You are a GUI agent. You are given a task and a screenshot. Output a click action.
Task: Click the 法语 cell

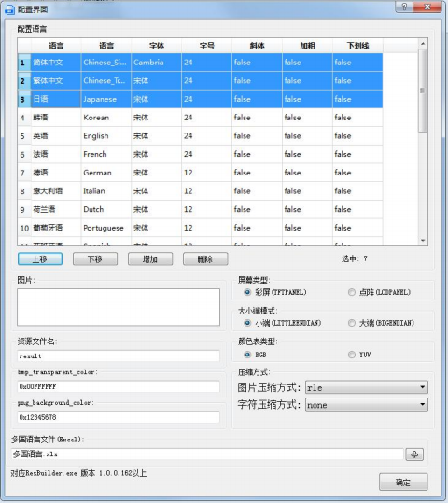pyautogui.click(x=56, y=154)
